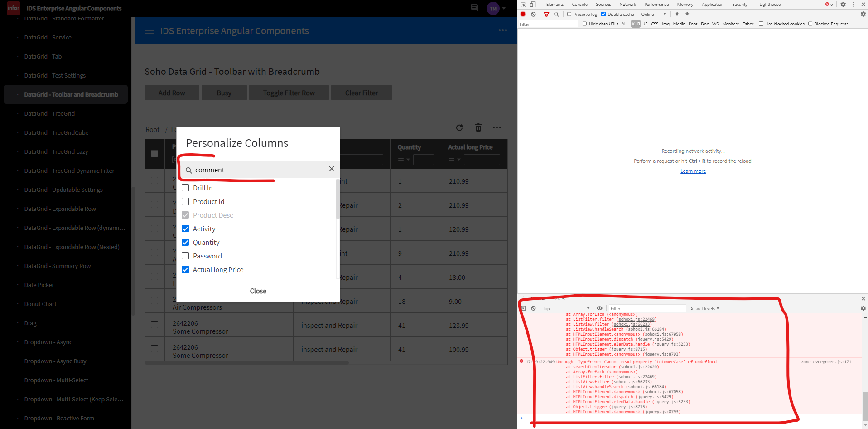Clear the comment search text with X
The image size is (868, 429).
pyautogui.click(x=332, y=169)
